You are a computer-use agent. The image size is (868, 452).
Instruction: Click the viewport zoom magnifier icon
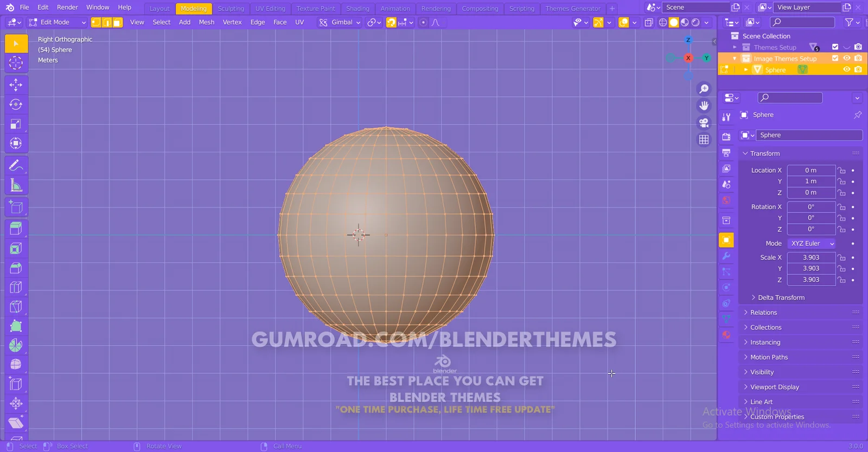704,89
